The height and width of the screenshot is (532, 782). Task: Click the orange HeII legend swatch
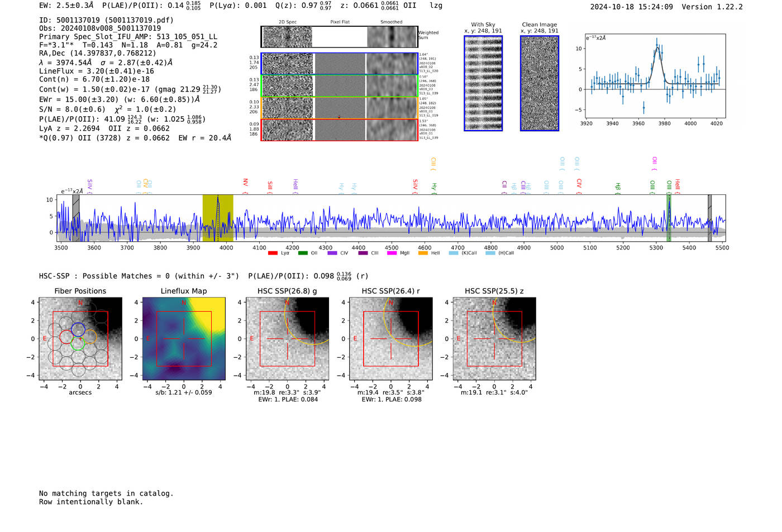423,253
